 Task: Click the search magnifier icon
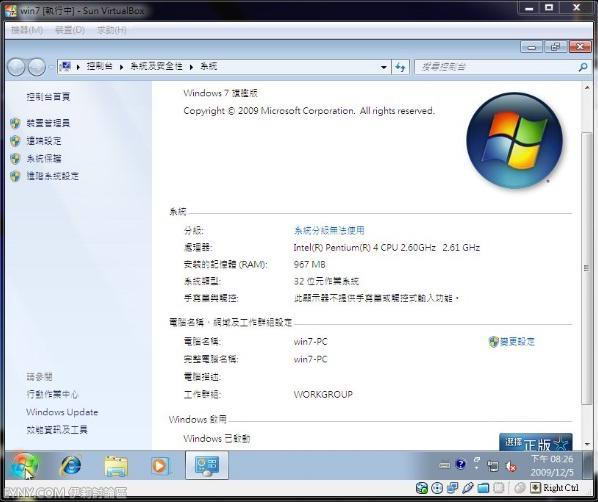583,68
